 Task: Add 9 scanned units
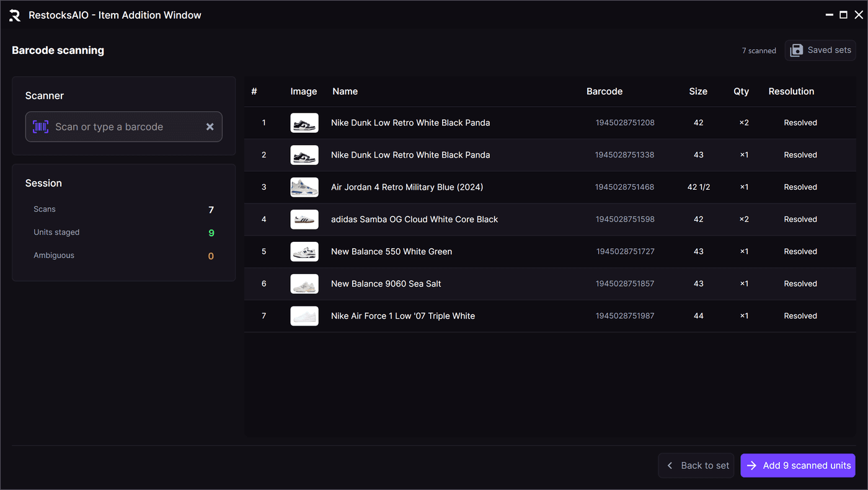pyautogui.click(x=798, y=466)
